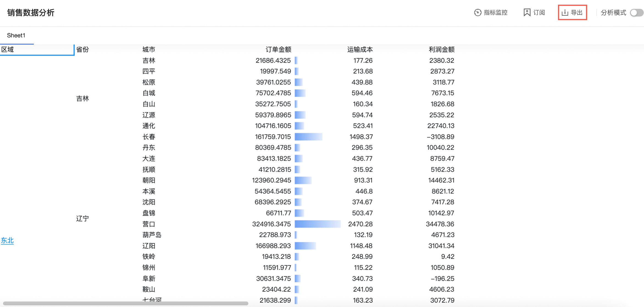The image size is (644, 307).
Task: Click the 订阅 bookmark icon
Action: (x=527, y=13)
